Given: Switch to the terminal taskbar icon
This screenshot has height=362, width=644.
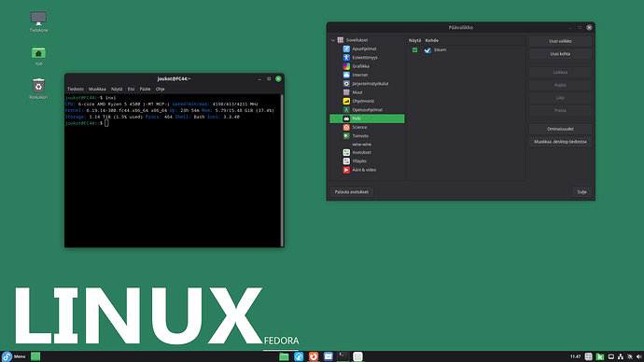Looking at the screenshot, I should (343, 356).
